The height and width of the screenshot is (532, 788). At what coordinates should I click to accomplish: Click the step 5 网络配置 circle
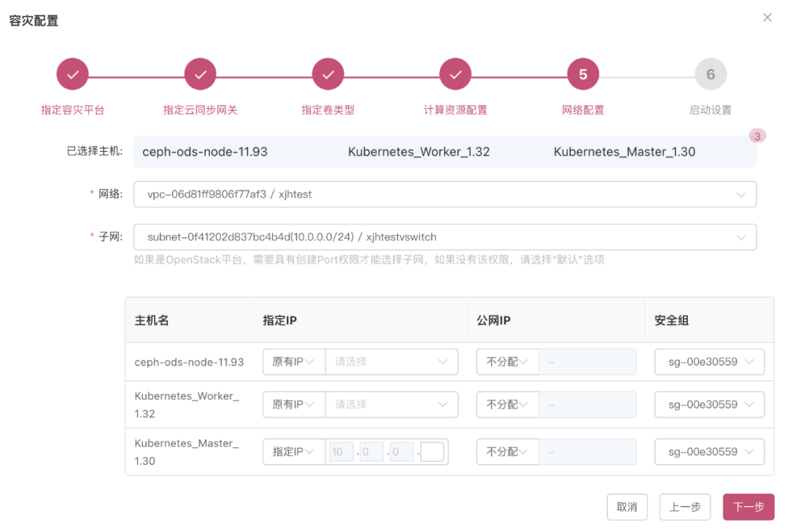(583, 74)
